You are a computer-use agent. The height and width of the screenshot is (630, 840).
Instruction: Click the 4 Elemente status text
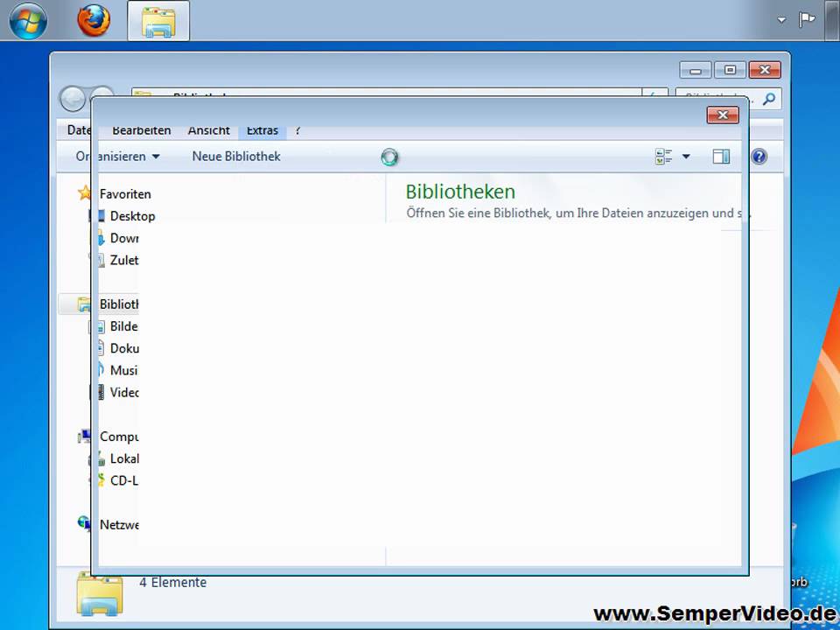pyautogui.click(x=172, y=583)
